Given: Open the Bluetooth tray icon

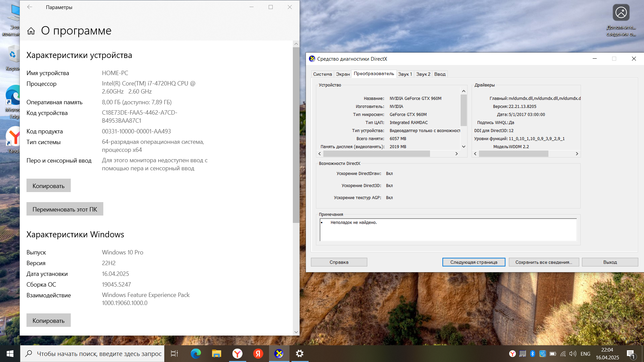Looking at the screenshot, I should click(x=532, y=354).
